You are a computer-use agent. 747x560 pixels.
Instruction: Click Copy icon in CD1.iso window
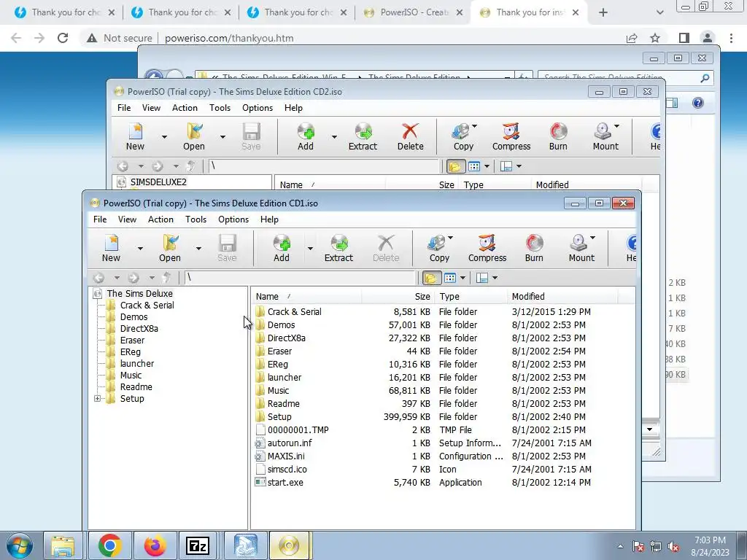point(438,249)
